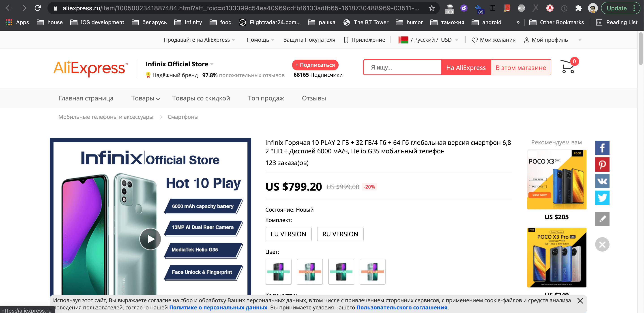Show the hidden bookmarks overflow chevron
This screenshot has height=313, width=644.
[x=518, y=22]
